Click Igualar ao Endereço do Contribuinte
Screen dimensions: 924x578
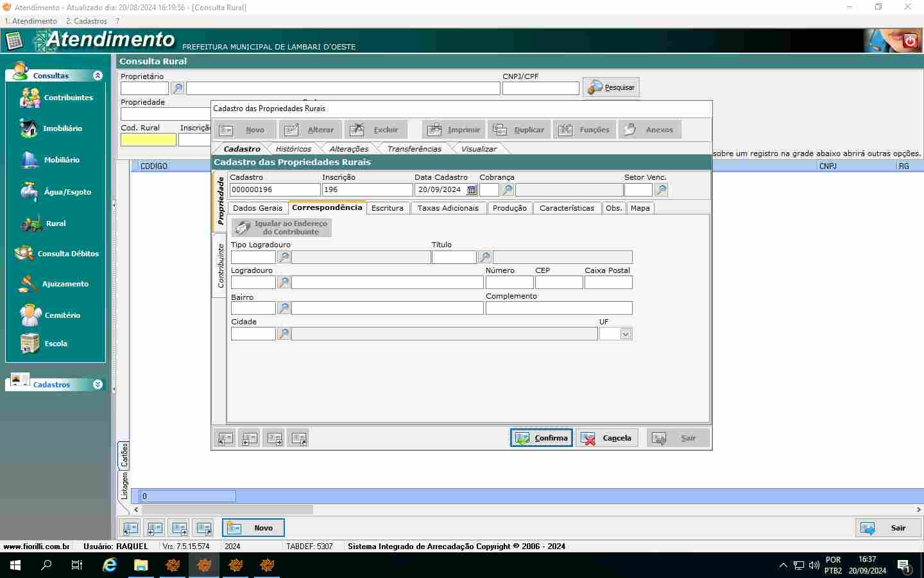(282, 228)
